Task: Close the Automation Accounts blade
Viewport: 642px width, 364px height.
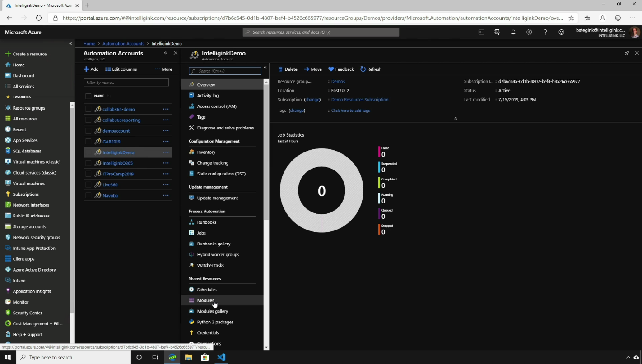Action: pos(176,53)
